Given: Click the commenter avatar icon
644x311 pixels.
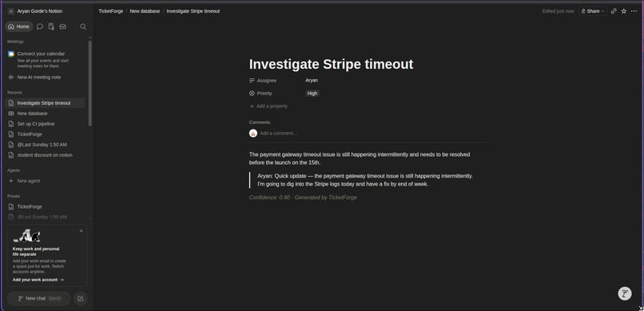Looking at the screenshot, I should coord(253,133).
